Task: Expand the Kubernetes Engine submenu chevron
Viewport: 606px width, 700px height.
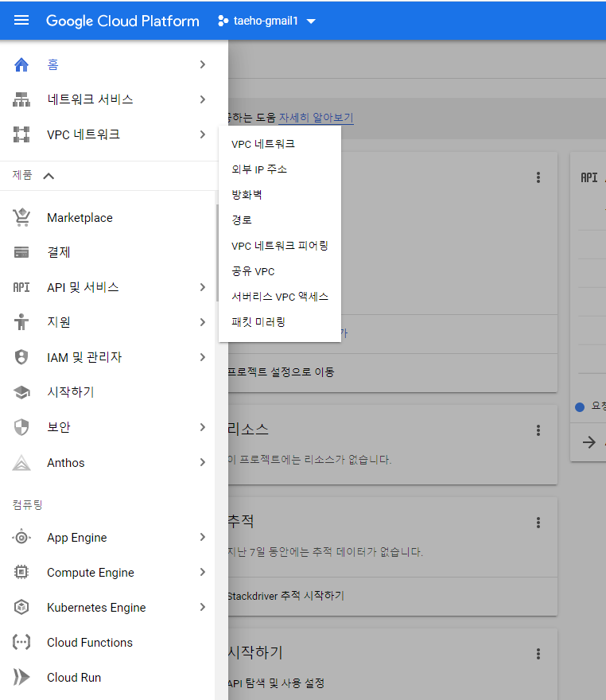Action: click(x=203, y=607)
